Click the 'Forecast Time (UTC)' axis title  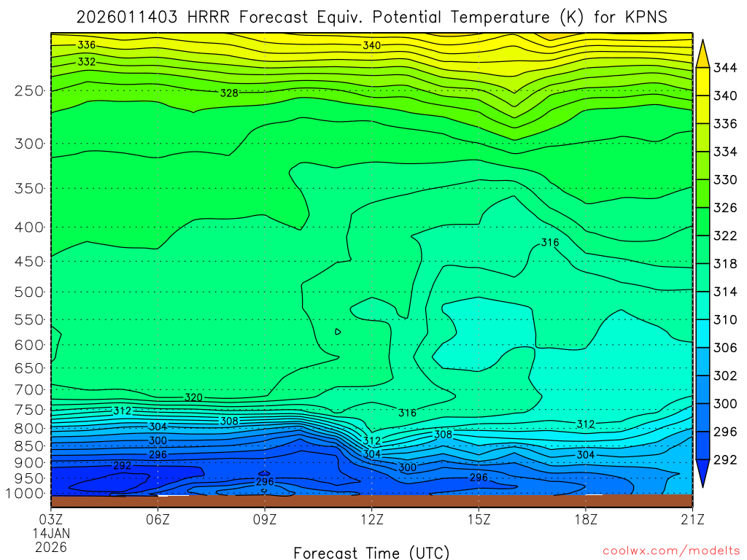(x=371, y=553)
